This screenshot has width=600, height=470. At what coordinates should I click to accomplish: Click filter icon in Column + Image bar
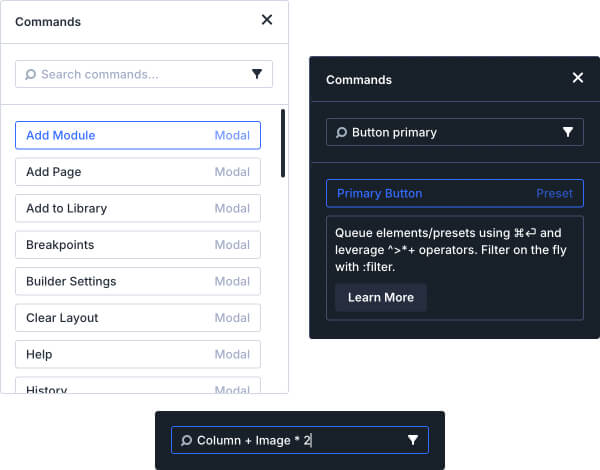pyautogui.click(x=413, y=440)
